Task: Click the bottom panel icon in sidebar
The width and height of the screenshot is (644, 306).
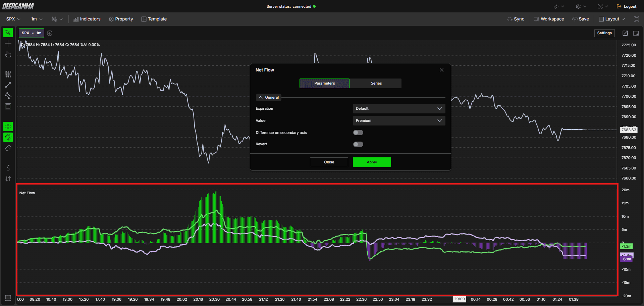Action: (x=8, y=298)
